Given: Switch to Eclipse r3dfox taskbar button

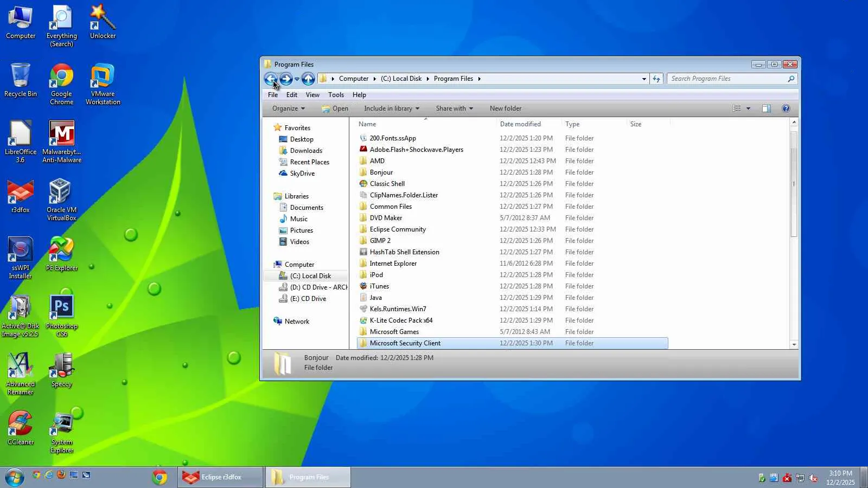Looking at the screenshot, I should (x=220, y=477).
